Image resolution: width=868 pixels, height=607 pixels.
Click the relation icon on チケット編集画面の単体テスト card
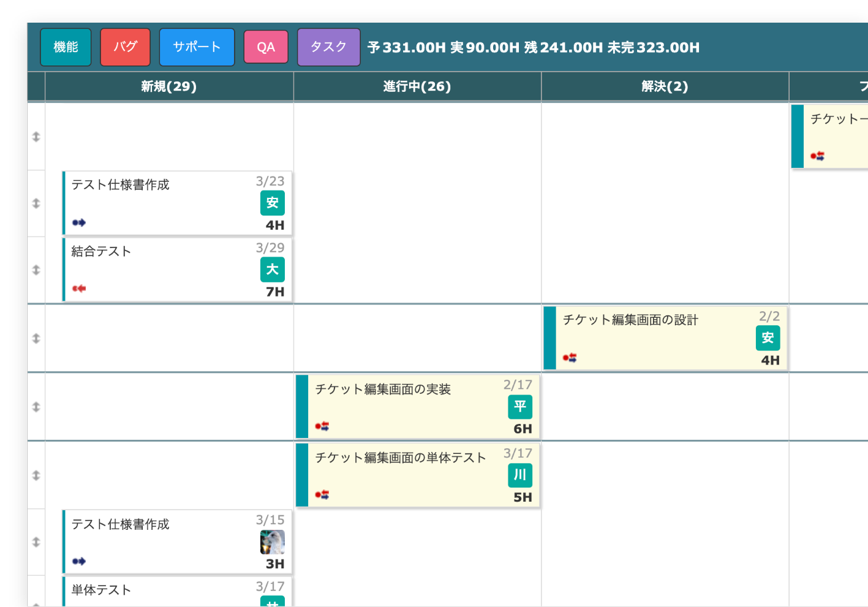(x=322, y=495)
